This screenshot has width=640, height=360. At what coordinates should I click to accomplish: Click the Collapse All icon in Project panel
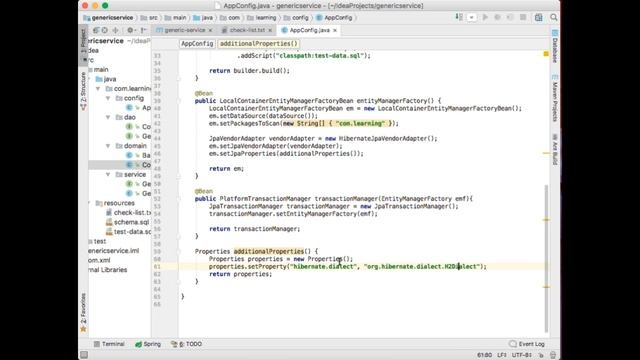[x=116, y=30]
